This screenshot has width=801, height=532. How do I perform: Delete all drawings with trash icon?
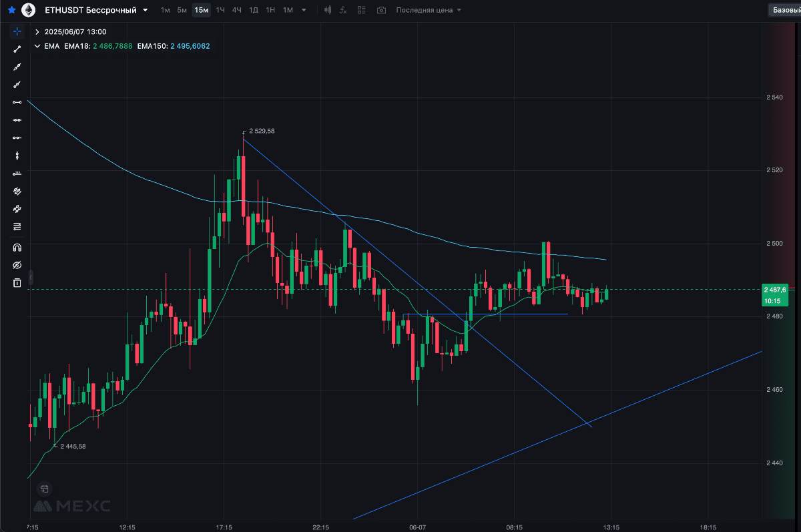coord(17,283)
